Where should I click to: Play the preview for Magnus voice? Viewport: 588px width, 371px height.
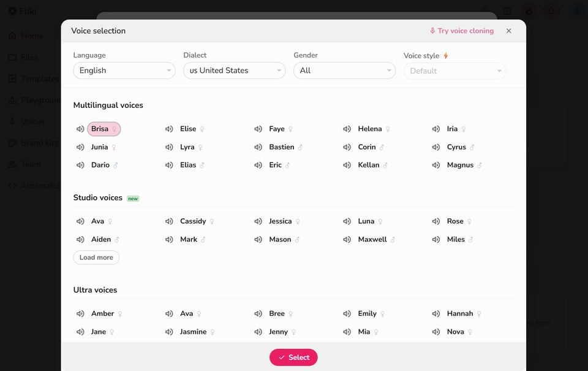tap(435, 165)
